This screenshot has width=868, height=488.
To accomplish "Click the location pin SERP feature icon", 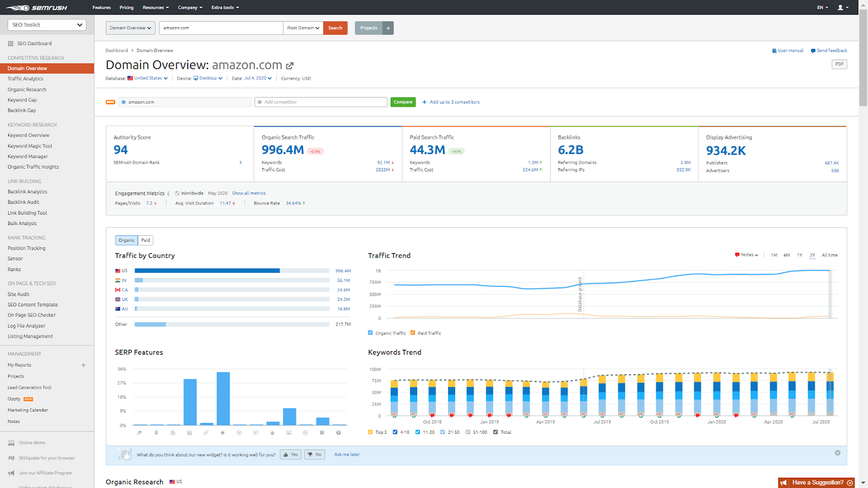I will coord(156,433).
